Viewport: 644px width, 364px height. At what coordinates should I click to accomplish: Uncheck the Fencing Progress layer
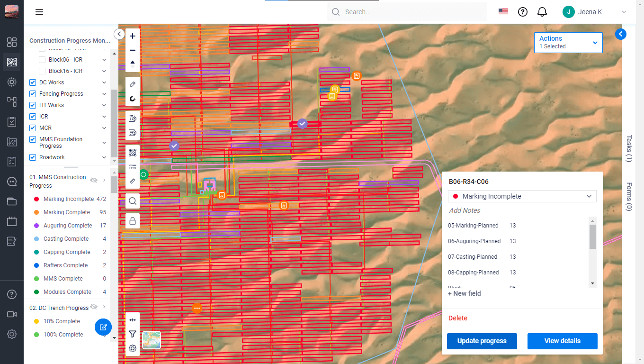click(33, 94)
